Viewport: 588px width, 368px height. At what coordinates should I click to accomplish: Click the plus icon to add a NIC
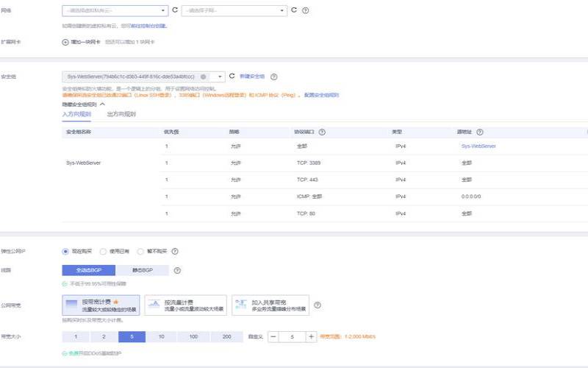[65, 42]
